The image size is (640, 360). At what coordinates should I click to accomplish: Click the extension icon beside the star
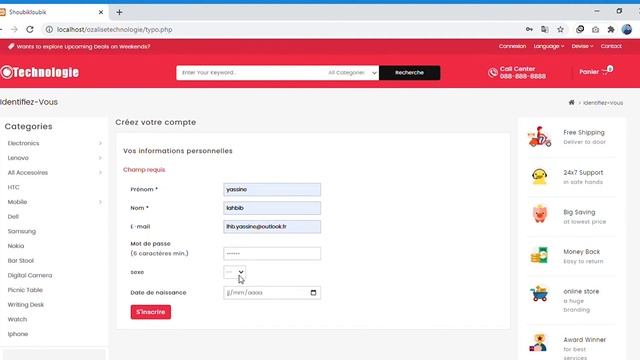click(580, 29)
